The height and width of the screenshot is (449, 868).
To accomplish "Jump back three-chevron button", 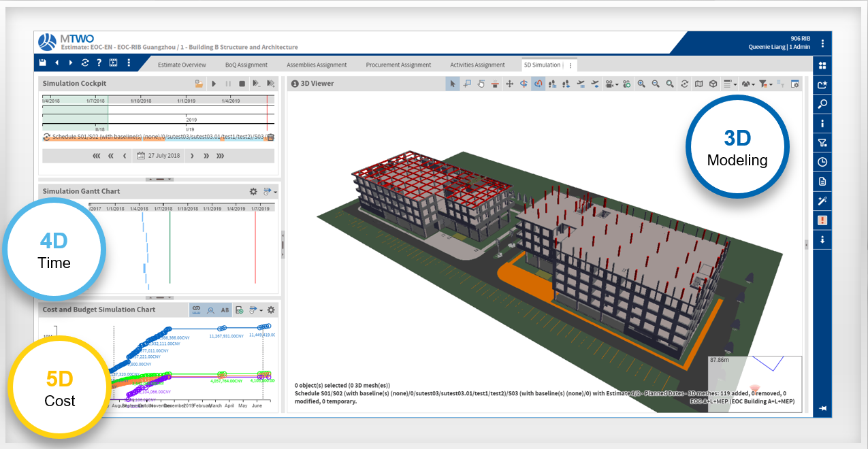I will click(x=97, y=156).
